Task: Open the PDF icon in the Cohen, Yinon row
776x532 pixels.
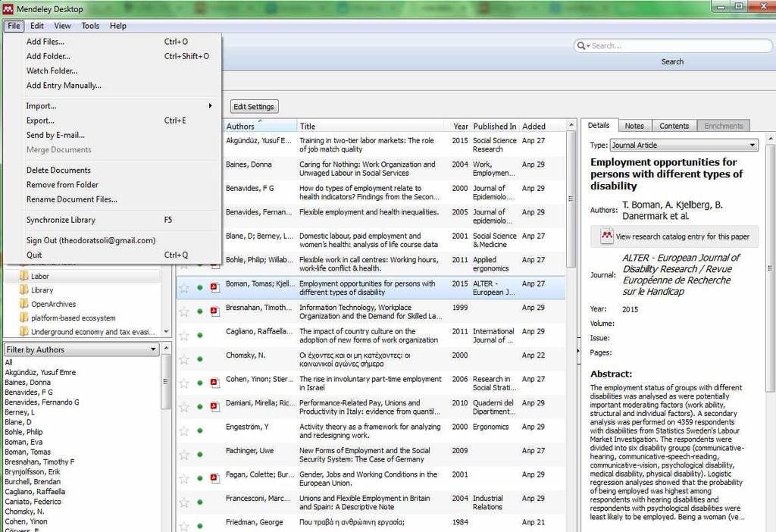Action: [x=214, y=383]
